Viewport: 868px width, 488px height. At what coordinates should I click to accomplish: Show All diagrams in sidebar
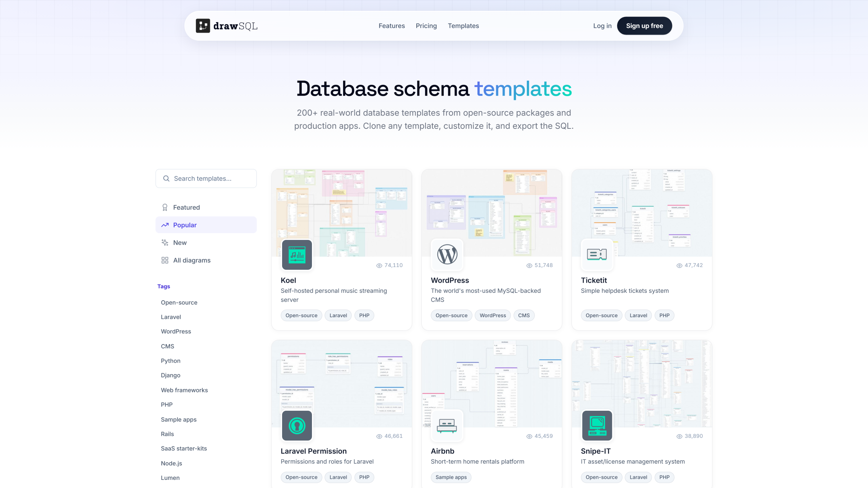click(206, 260)
